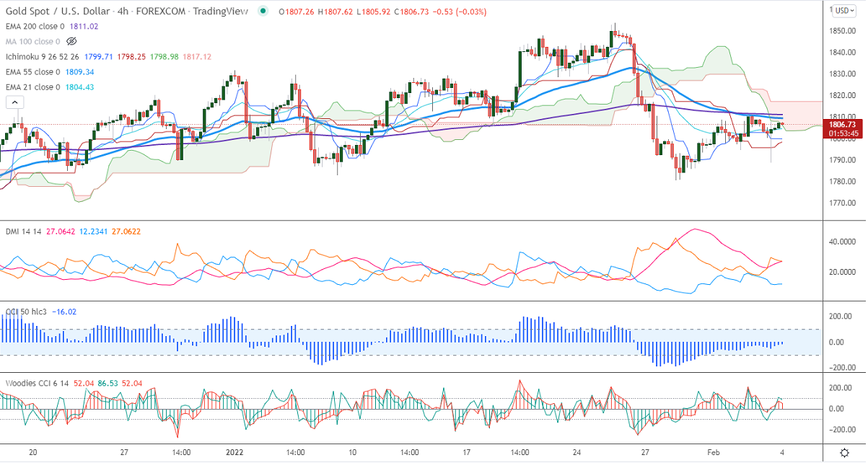Viewport: 868px width, 463px height.
Task: Open the USD currency dropdown
Action: pos(843,10)
